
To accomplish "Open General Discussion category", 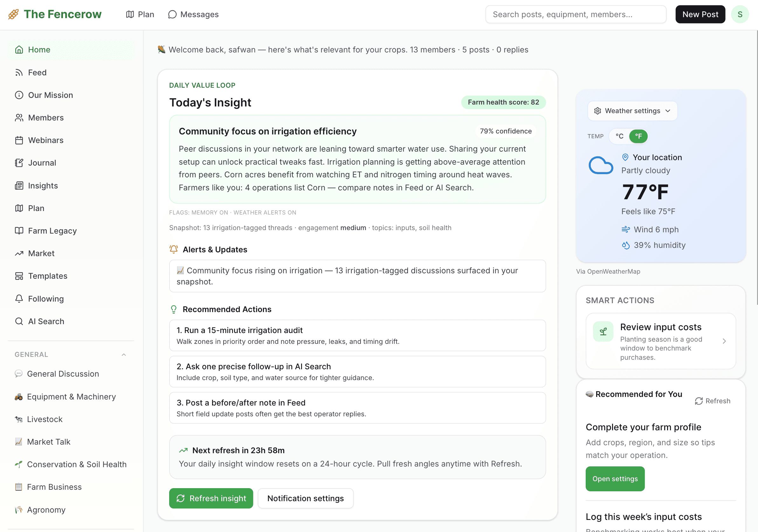I will click(71, 374).
